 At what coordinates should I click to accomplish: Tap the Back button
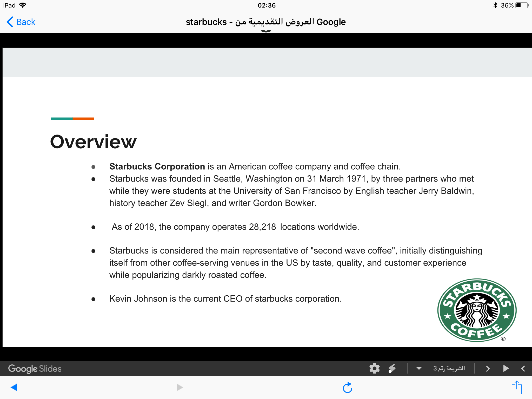21,22
